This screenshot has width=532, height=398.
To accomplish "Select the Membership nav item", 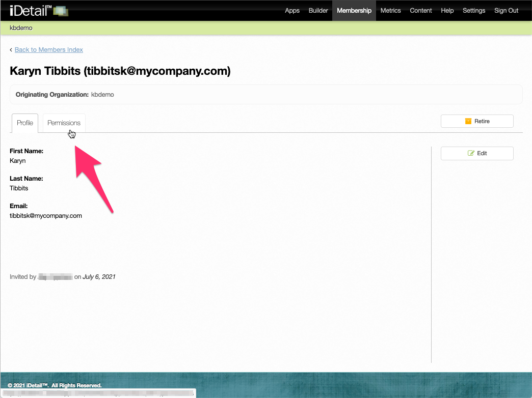I will pyautogui.click(x=354, y=11).
